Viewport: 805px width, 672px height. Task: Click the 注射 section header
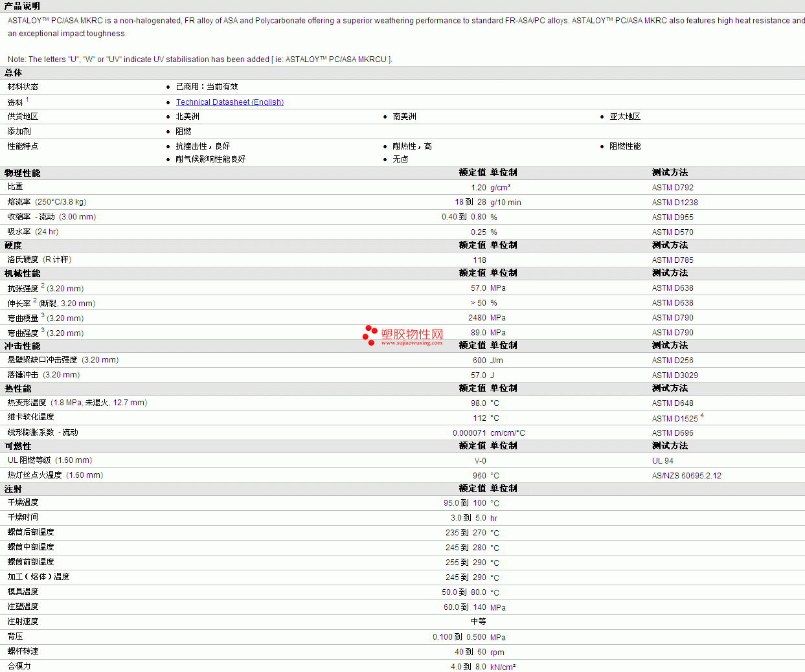14,489
